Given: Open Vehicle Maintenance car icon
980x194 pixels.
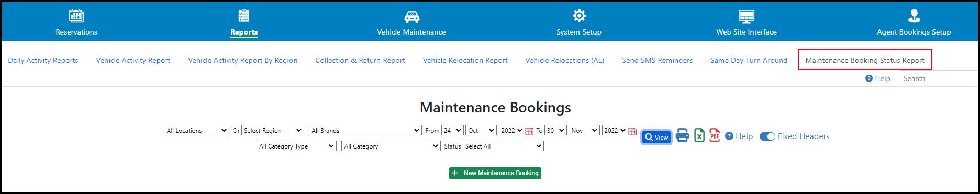Looking at the screenshot, I should point(412,16).
